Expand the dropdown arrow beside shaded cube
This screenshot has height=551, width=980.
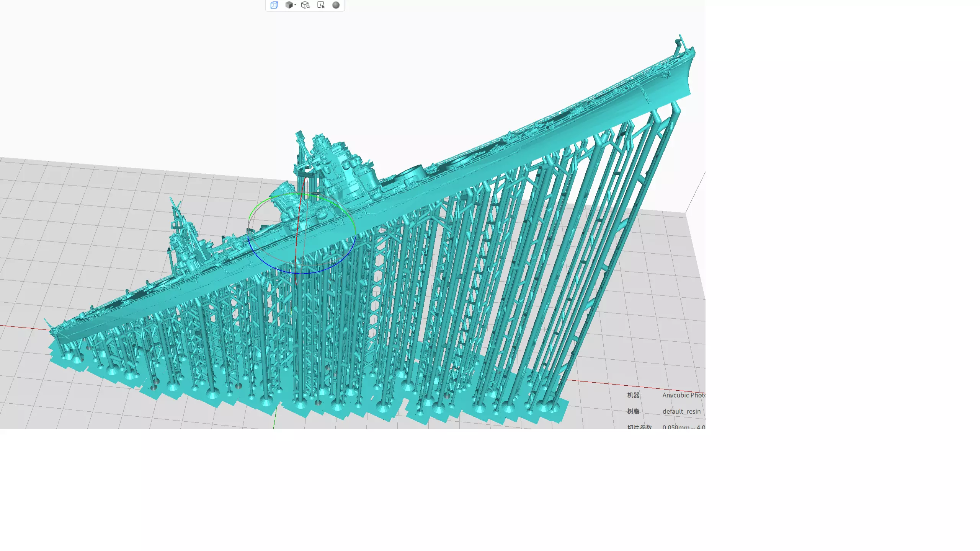(x=295, y=5)
